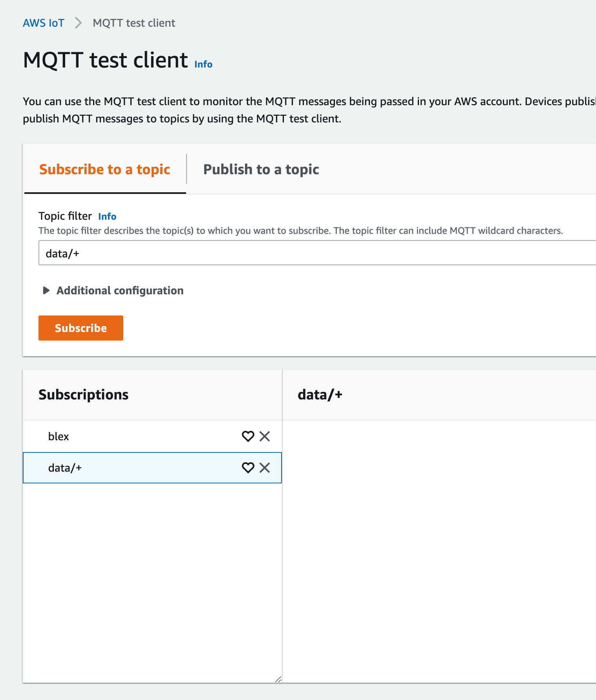Select the Subscribe to a topic tab
596x700 pixels.
point(105,169)
